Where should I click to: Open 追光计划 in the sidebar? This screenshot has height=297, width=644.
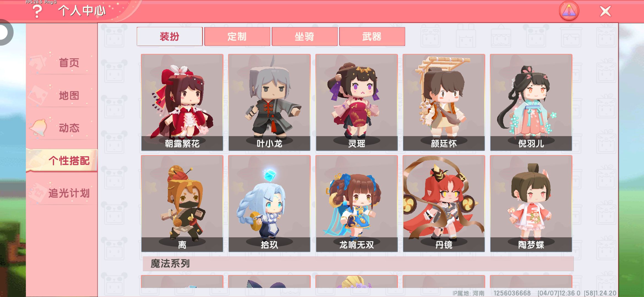point(62,193)
